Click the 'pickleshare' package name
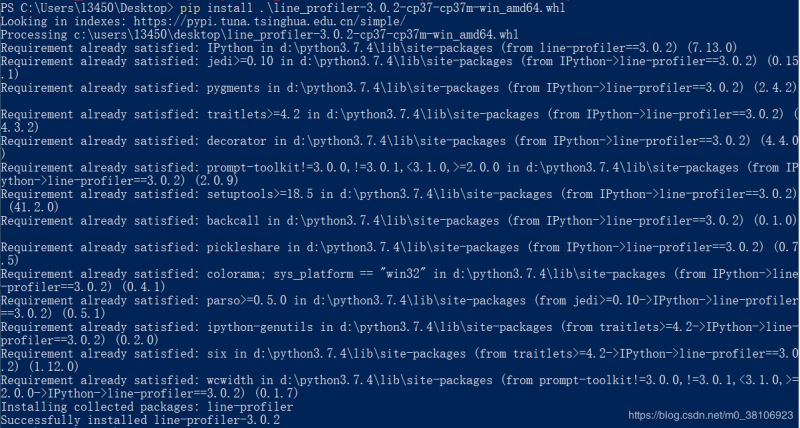Image resolution: width=800 pixels, height=428 pixels. [243, 247]
